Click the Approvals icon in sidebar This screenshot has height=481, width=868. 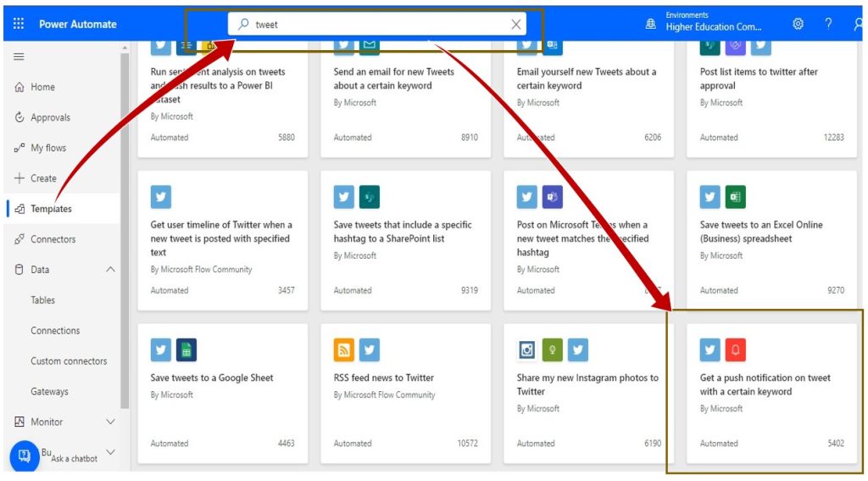[x=19, y=117]
